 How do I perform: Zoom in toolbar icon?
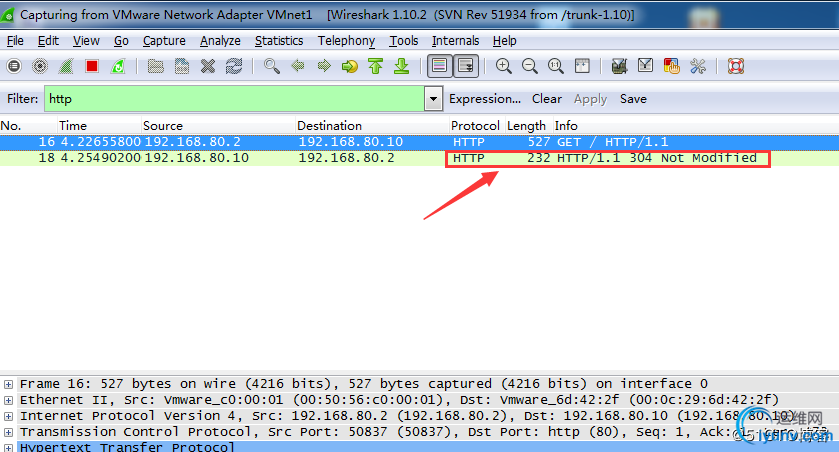coord(504,66)
